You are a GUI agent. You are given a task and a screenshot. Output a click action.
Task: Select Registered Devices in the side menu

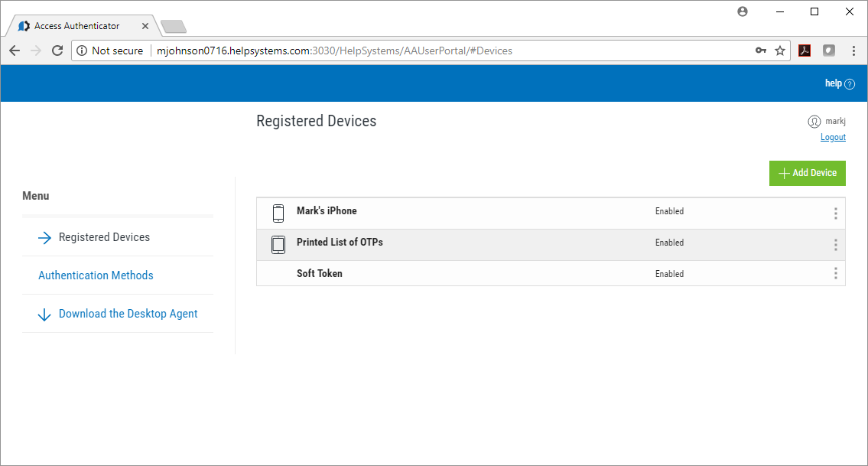click(x=104, y=237)
